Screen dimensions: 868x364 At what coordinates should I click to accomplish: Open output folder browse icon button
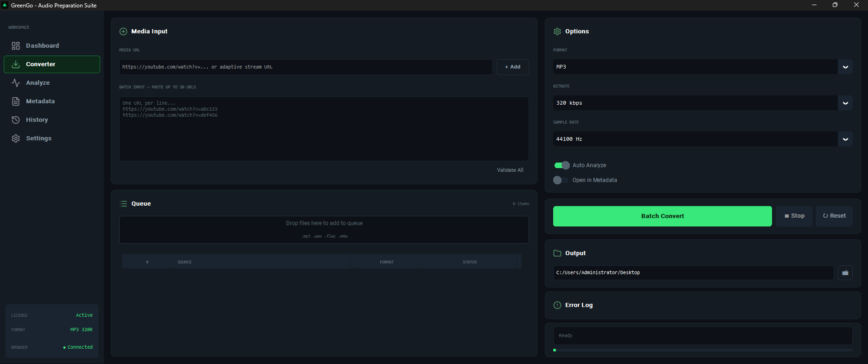845,273
